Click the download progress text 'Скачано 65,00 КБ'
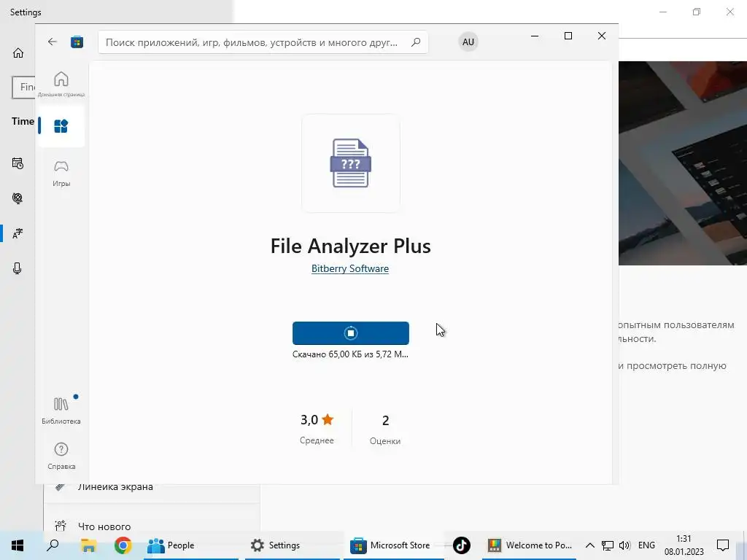747x560 pixels. click(x=350, y=354)
